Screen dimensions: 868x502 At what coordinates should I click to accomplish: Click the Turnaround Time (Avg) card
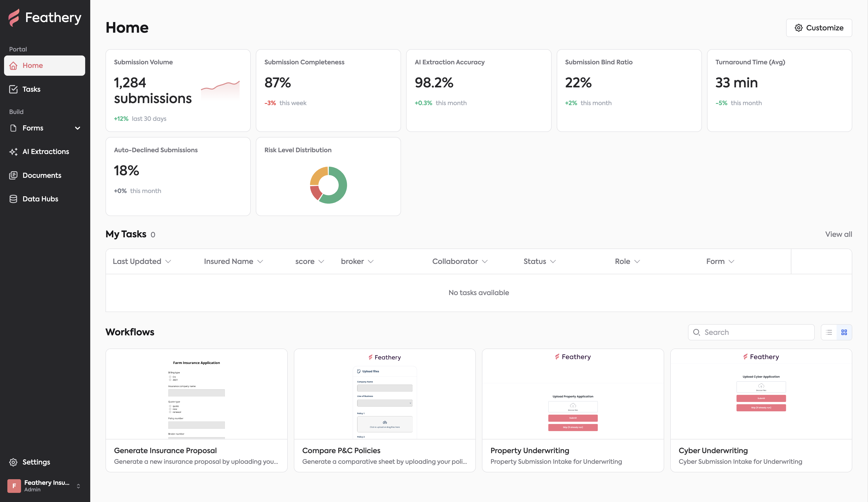780,90
